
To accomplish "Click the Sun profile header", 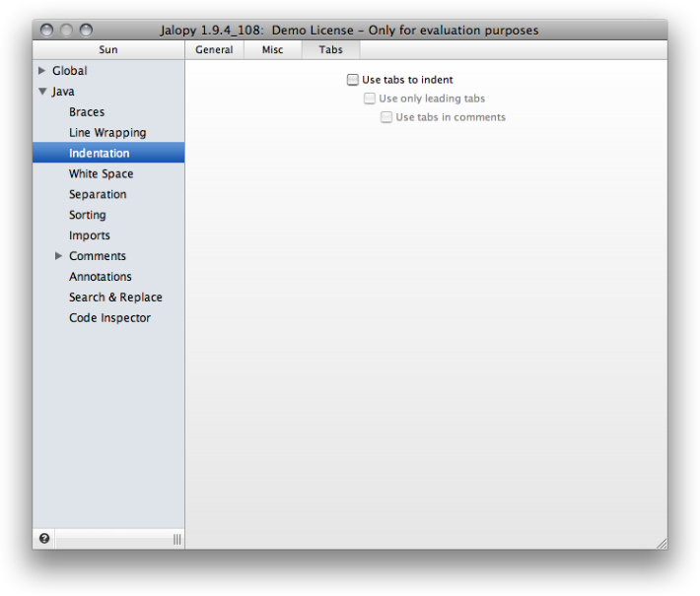I will click(108, 49).
